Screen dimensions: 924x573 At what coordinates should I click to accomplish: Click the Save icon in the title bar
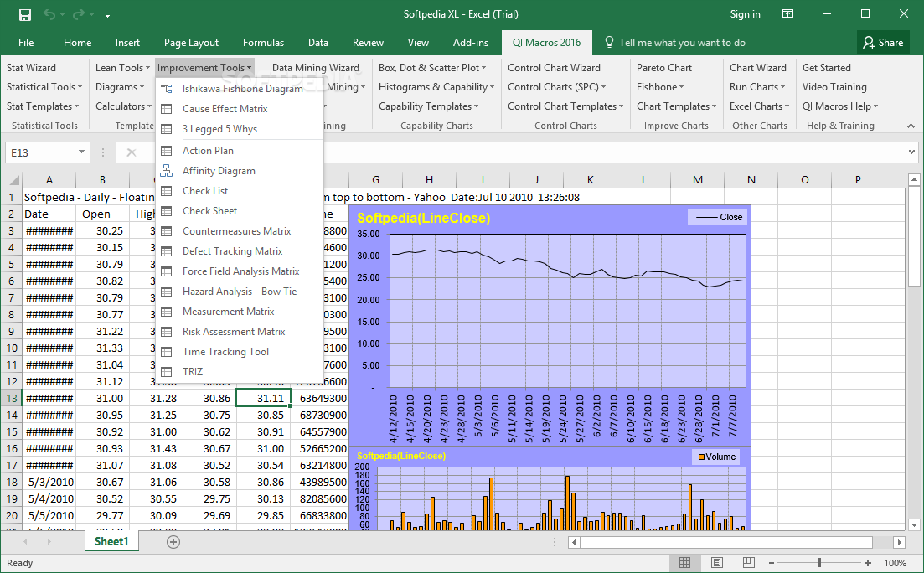(x=25, y=15)
